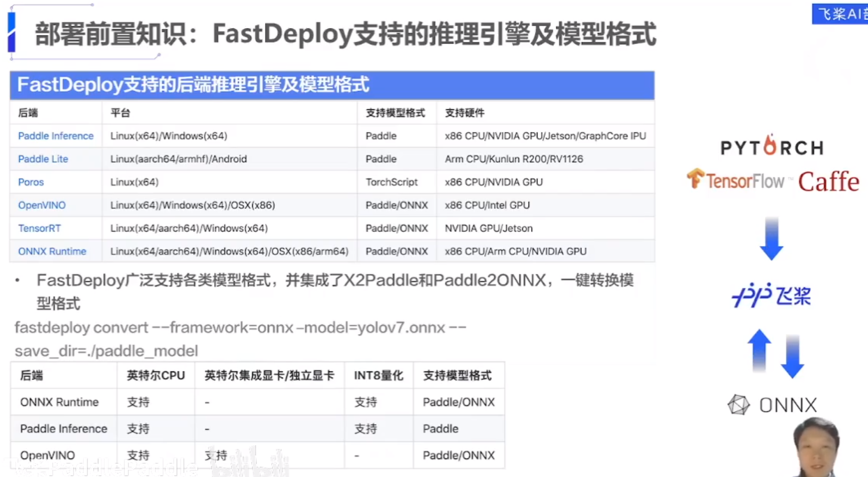Open the Paddle Lite link
Viewport: 868px width, 477px height.
(43, 159)
